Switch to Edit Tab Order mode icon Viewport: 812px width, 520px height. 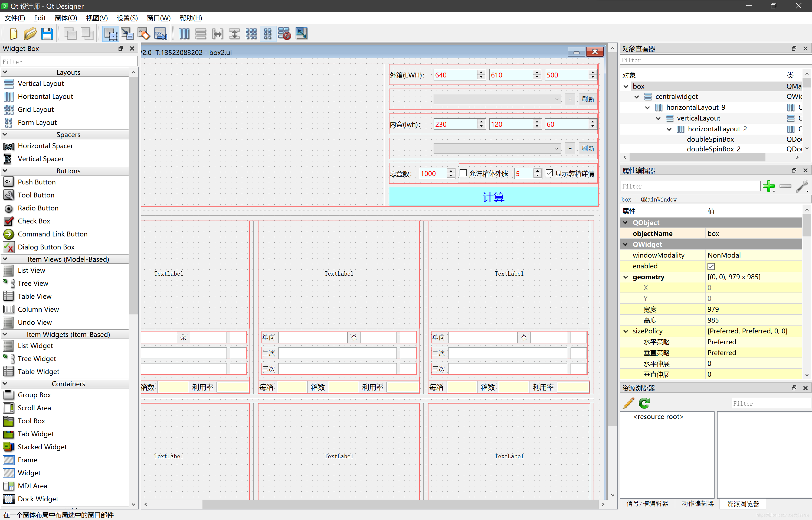(x=161, y=34)
